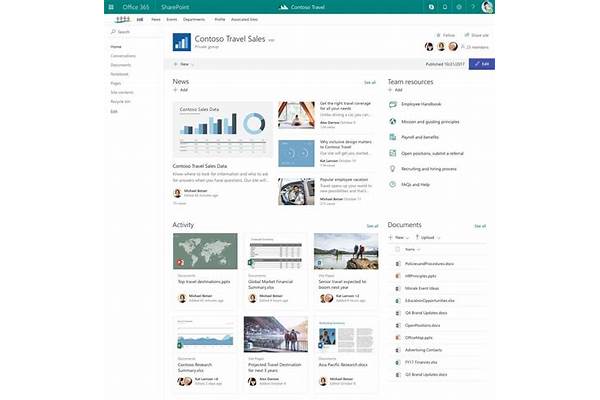This screenshot has height=400, width=600.
Task: Click Add under the News heading
Action: point(180,90)
